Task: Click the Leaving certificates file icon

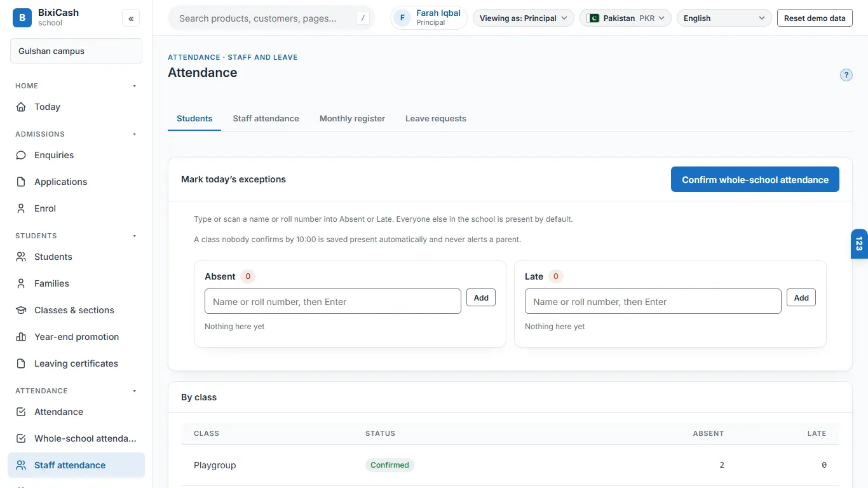Action: click(21, 363)
